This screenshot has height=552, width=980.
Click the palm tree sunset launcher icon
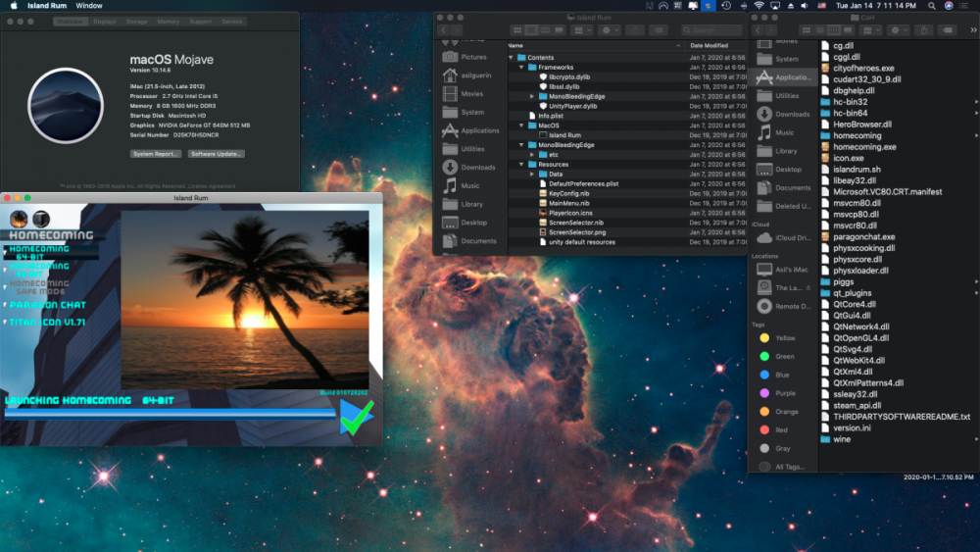click(18, 219)
